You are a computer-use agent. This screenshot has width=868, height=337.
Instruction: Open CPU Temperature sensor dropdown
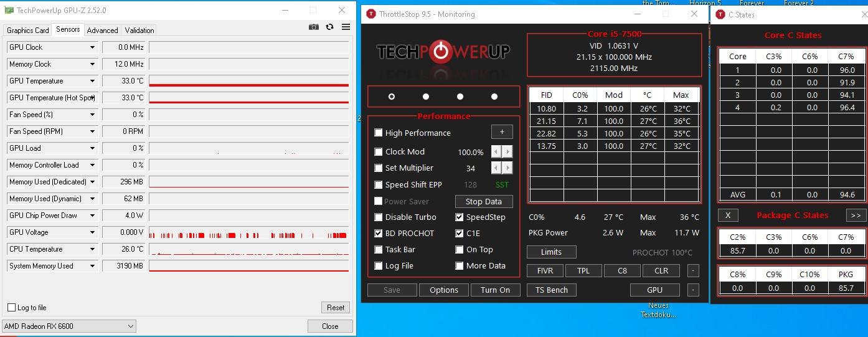[92, 249]
